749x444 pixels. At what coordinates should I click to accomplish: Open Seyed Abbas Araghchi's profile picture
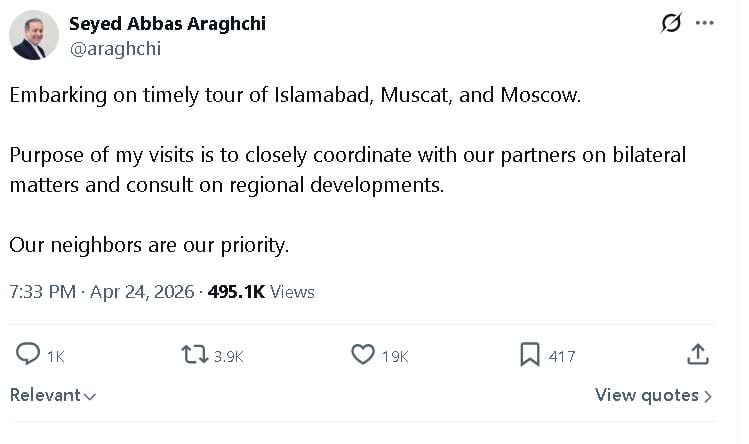pyautogui.click(x=34, y=35)
